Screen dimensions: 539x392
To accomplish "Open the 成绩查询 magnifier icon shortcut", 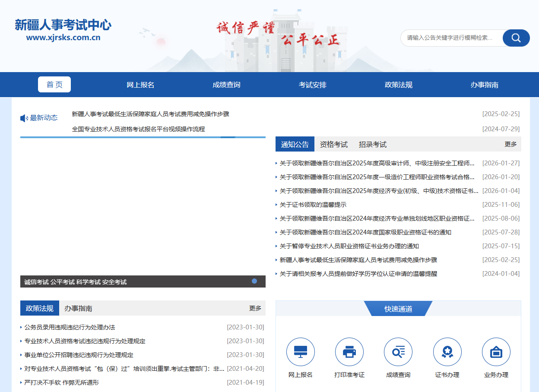I will [398, 352].
